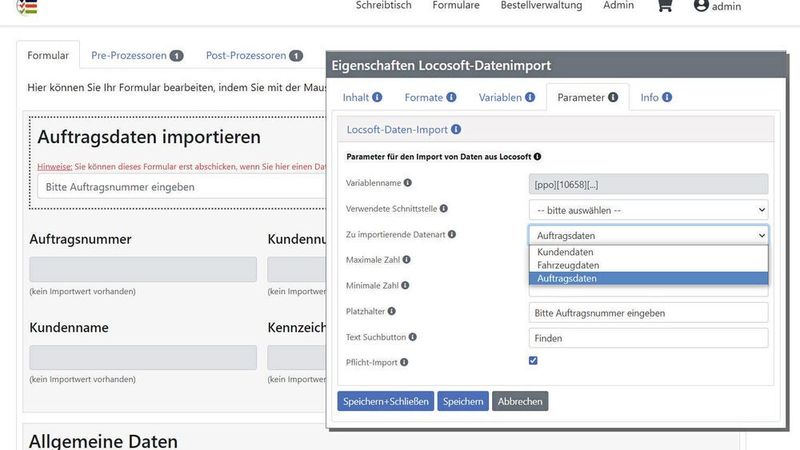Click the Auftragsnummer field in the form

[143, 269]
